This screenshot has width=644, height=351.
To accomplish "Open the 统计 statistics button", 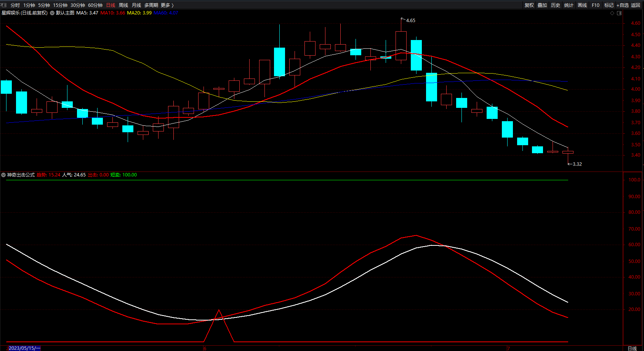I will click(569, 5).
